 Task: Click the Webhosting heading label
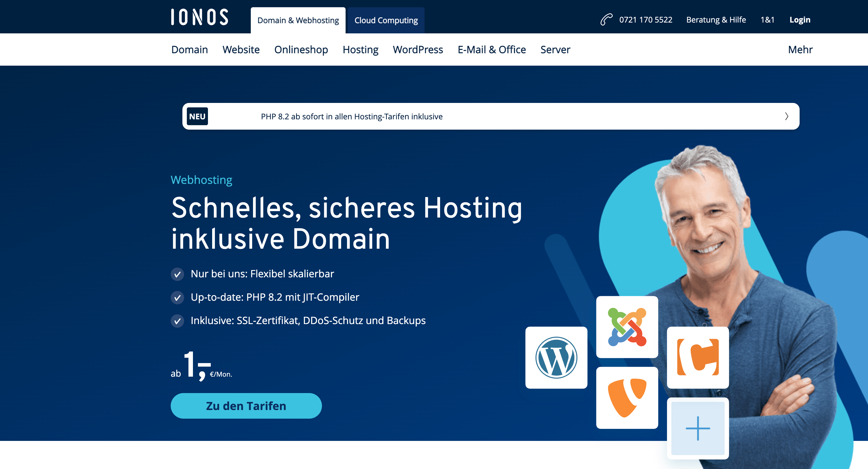(201, 180)
